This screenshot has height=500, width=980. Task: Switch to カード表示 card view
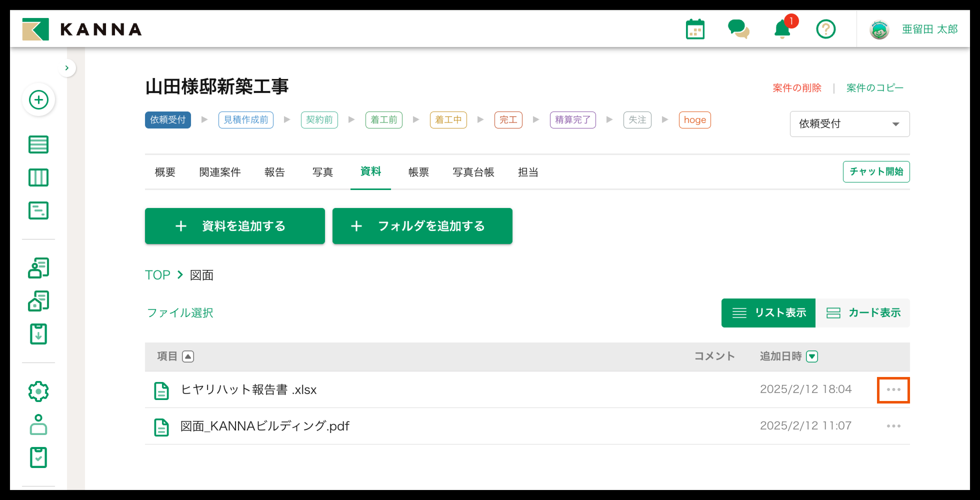point(863,313)
